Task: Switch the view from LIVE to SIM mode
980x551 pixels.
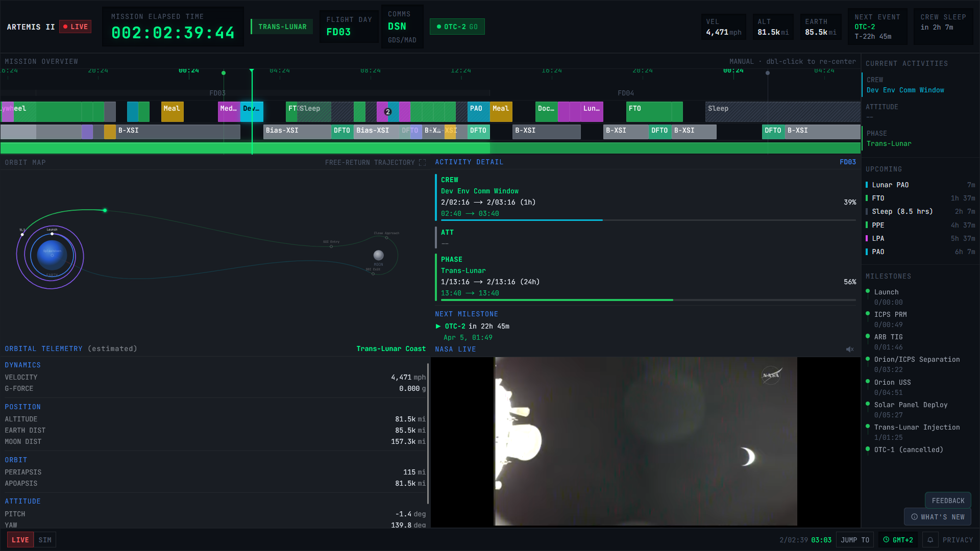Action: (45, 539)
